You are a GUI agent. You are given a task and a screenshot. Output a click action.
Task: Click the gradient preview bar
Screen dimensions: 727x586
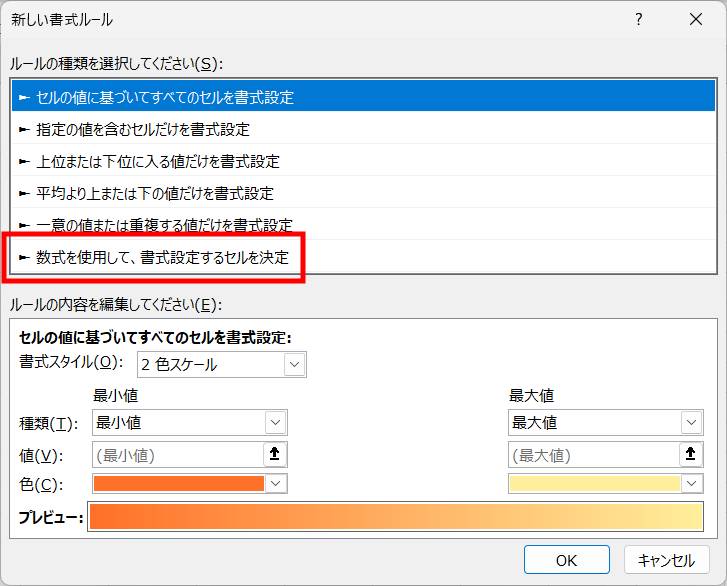coord(396,516)
